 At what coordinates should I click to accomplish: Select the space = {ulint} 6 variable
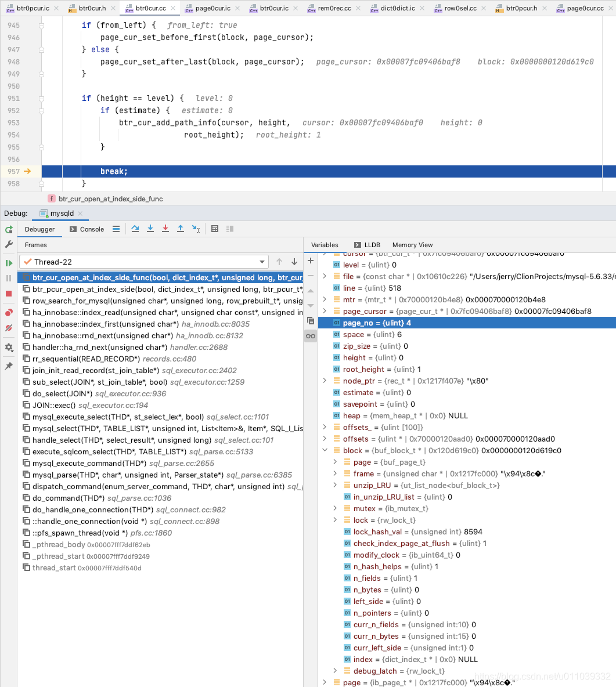467,334
